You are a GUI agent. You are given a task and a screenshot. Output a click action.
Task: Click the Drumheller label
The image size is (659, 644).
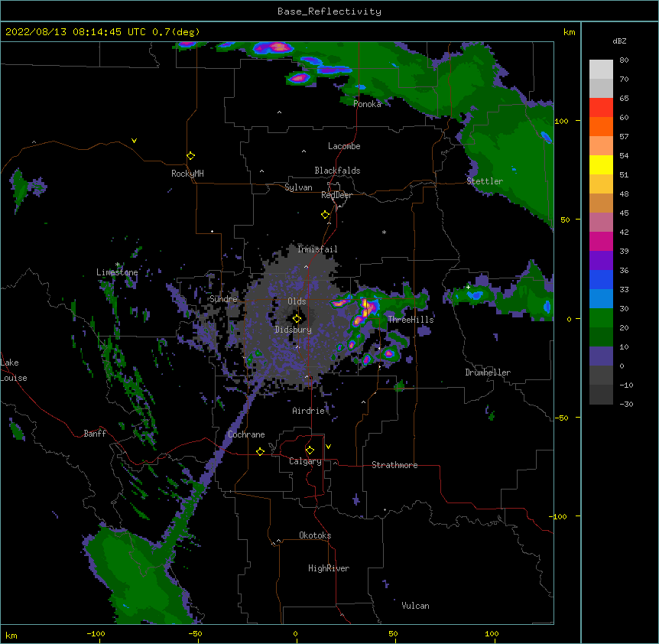(488, 372)
